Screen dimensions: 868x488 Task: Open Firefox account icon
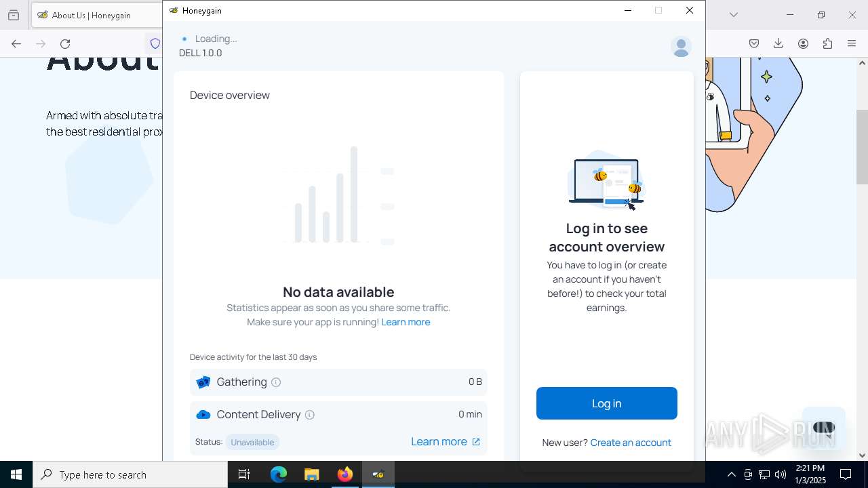pos(803,43)
